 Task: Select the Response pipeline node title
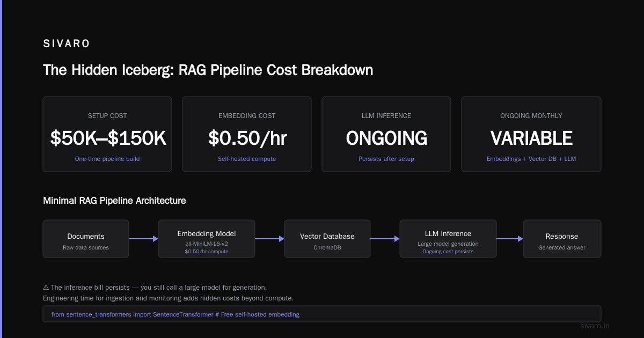[562, 236]
